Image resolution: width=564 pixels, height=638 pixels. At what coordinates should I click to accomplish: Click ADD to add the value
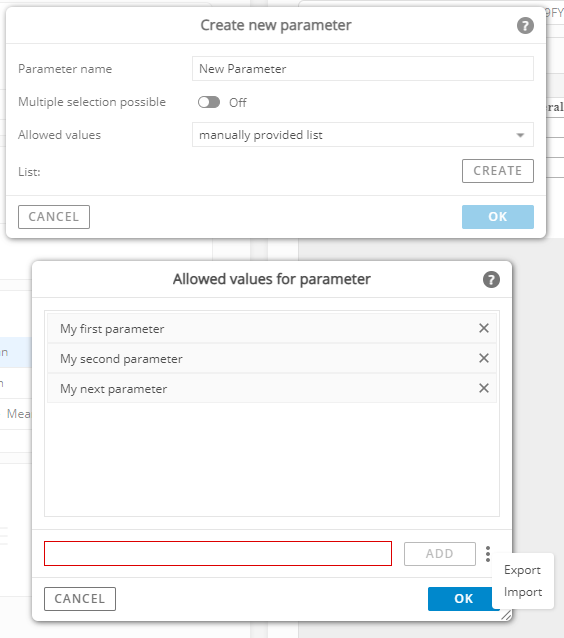point(439,554)
